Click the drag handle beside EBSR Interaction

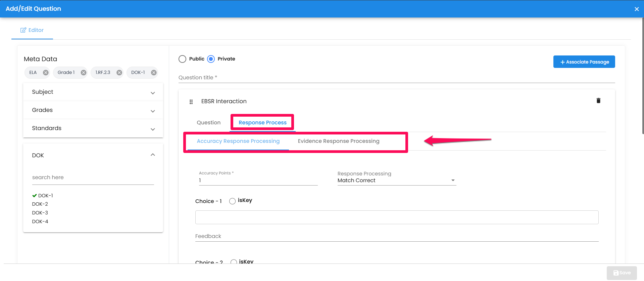191,102
